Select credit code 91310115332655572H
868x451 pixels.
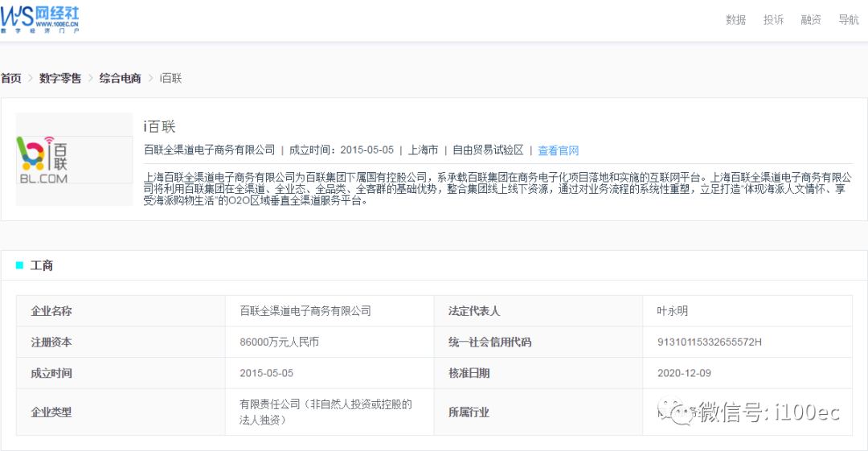(x=709, y=342)
